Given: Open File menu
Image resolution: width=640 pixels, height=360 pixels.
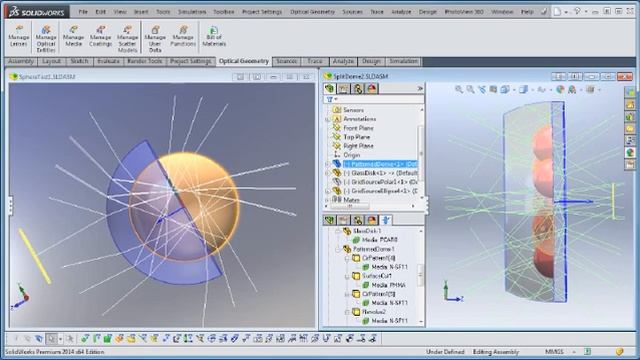Looking at the screenshot, I should [x=83, y=12].
